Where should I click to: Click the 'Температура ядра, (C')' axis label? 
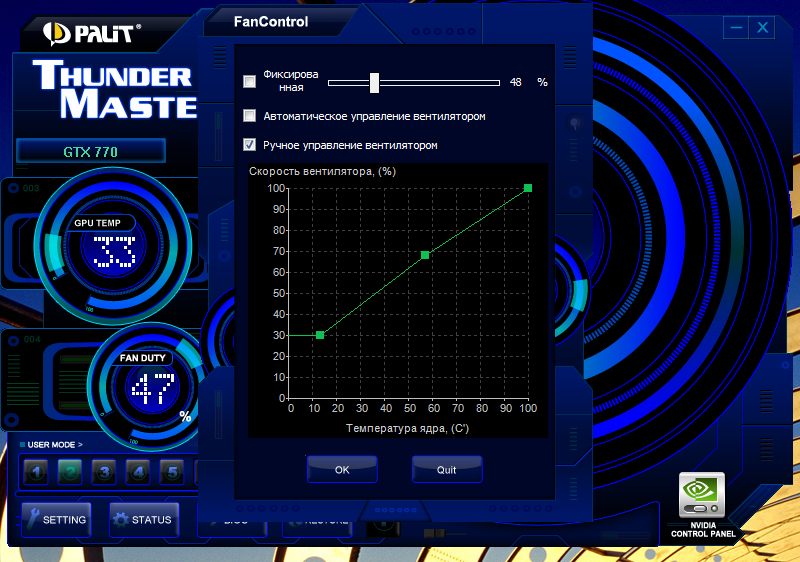407,428
